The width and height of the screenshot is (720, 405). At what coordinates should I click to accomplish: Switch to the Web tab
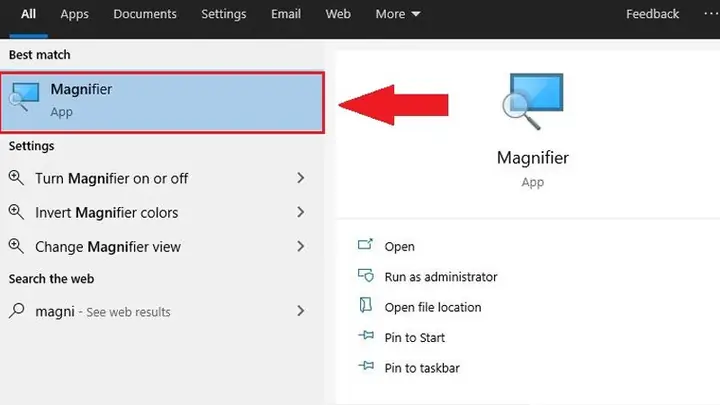tap(338, 14)
